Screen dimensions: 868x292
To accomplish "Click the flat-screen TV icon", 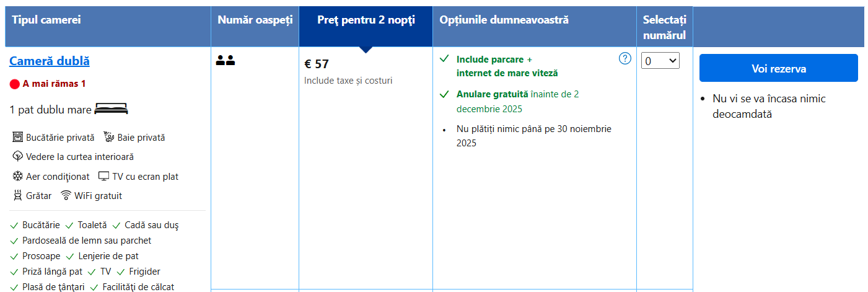I will tap(104, 177).
